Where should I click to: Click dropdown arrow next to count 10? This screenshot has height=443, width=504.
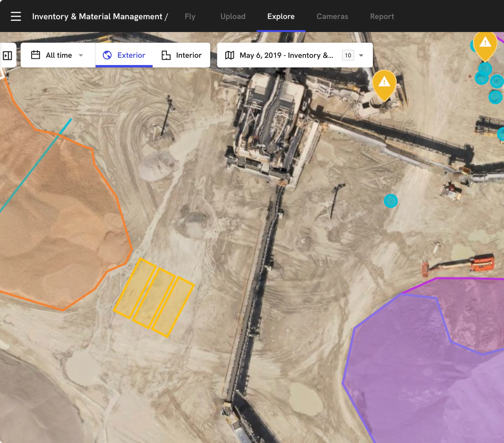(x=361, y=55)
